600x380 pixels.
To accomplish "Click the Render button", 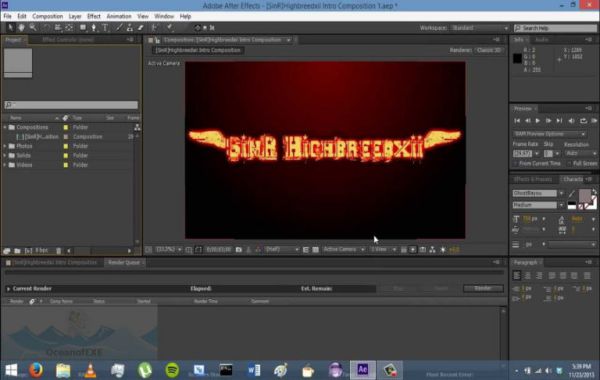I will (x=483, y=288).
